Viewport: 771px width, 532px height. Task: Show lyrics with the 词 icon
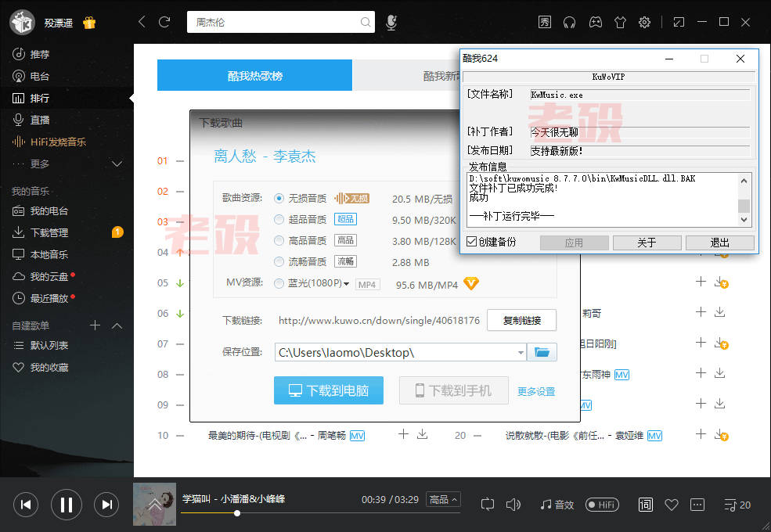(646, 505)
